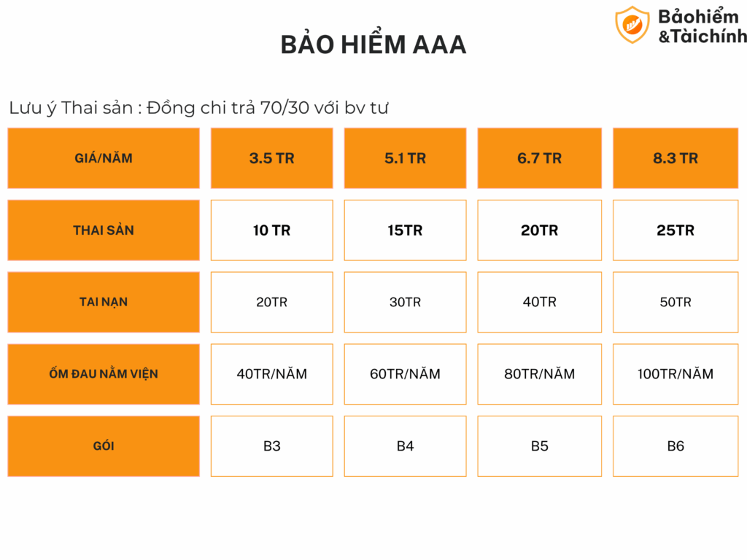
Task: Select the B6 package cell
Action: (676, 446)
